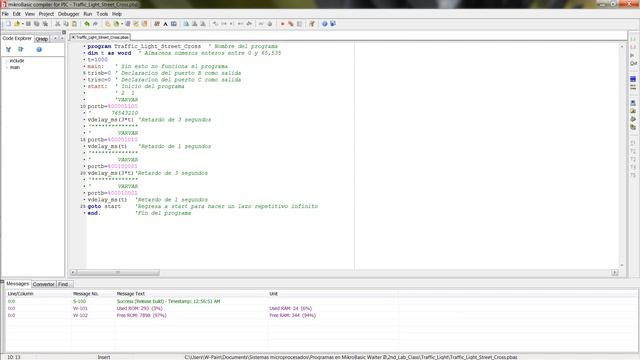Click the 't=1000' code line
Screen dimensions: 640x360
(98, 60)
